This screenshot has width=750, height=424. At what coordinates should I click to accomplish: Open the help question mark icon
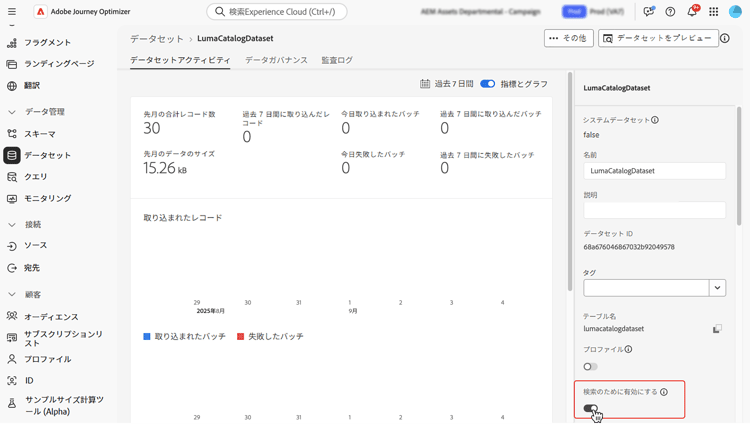point(670,12)
